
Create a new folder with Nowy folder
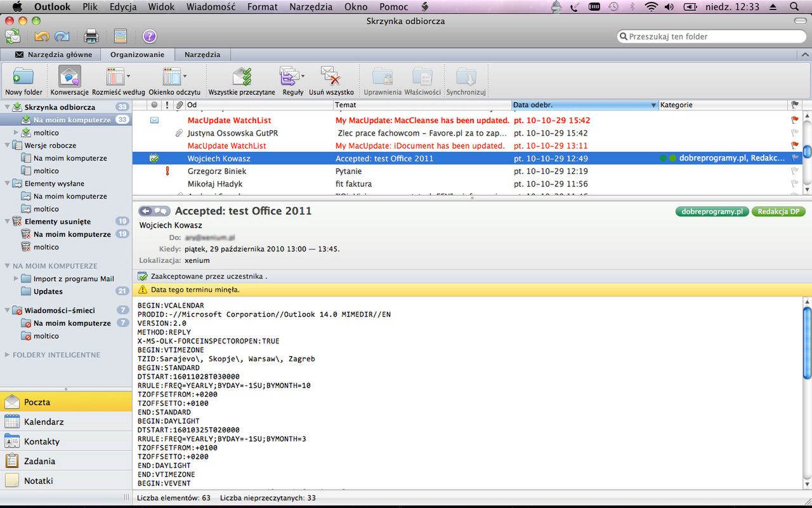tap(23, 81)
